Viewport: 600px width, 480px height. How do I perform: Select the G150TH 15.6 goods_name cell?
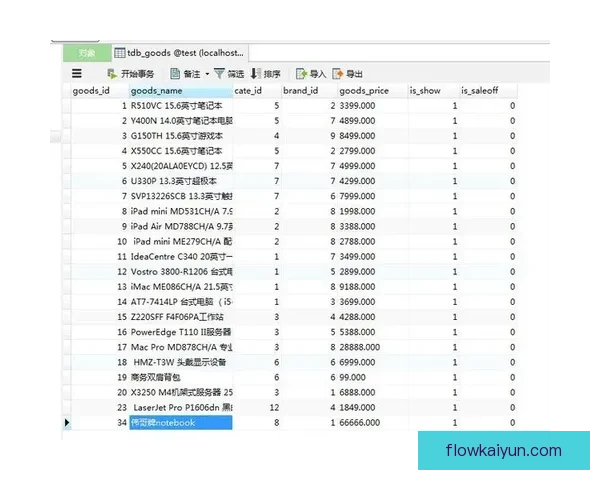[x=181, y=136]
